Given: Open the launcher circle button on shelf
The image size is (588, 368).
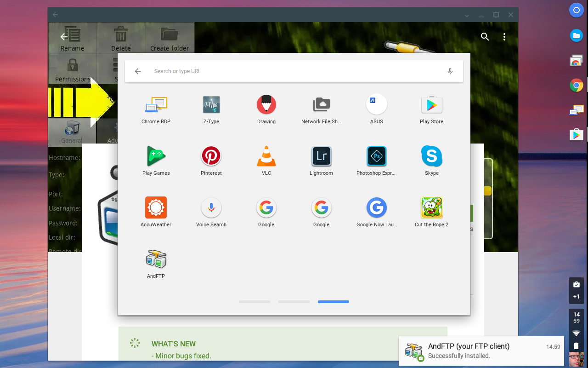Looking at the screenshot, I should click(576, 10).
